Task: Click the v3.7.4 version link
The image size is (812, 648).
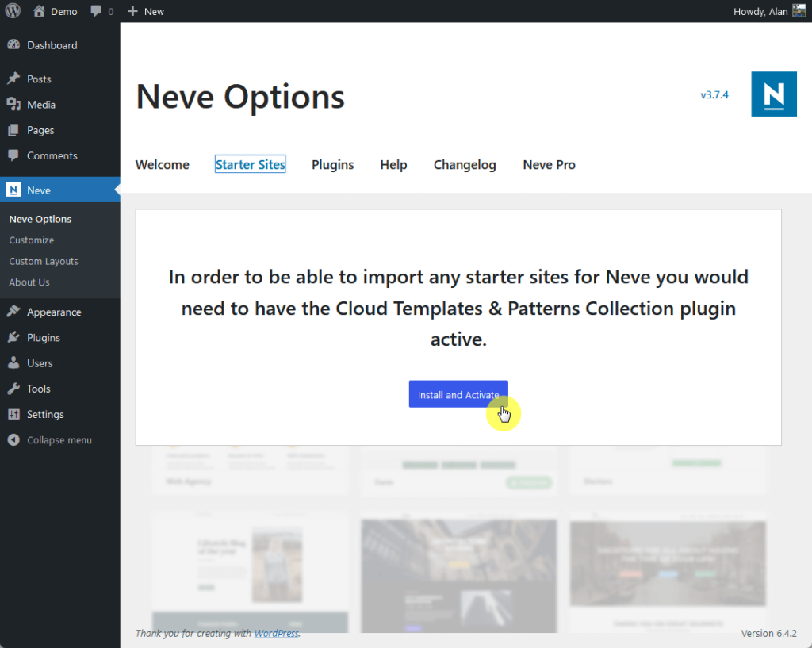Action: point(714,95)
